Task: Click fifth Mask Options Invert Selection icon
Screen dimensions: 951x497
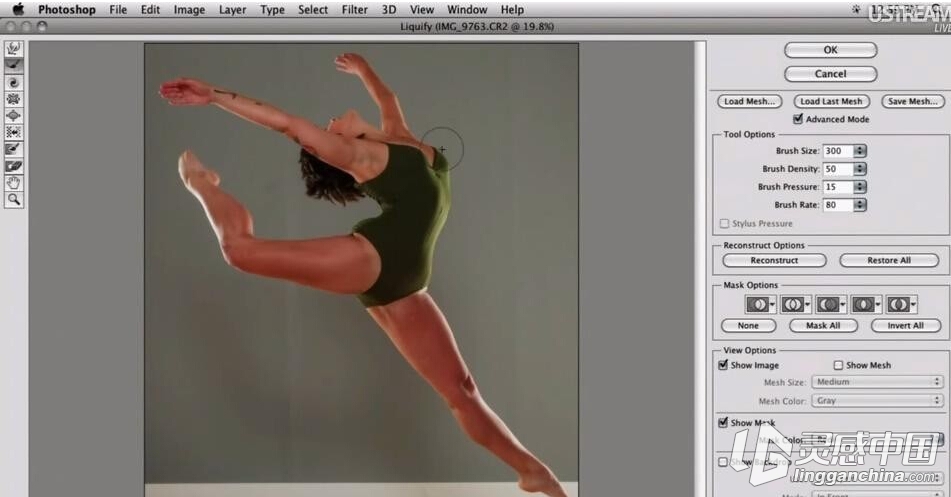Action: tap(898, 304)
